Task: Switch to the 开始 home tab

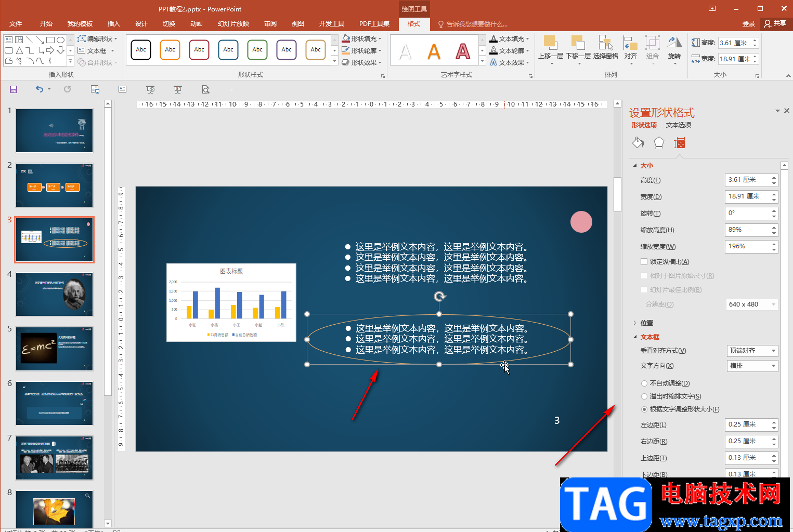Action: click(46, 24)
